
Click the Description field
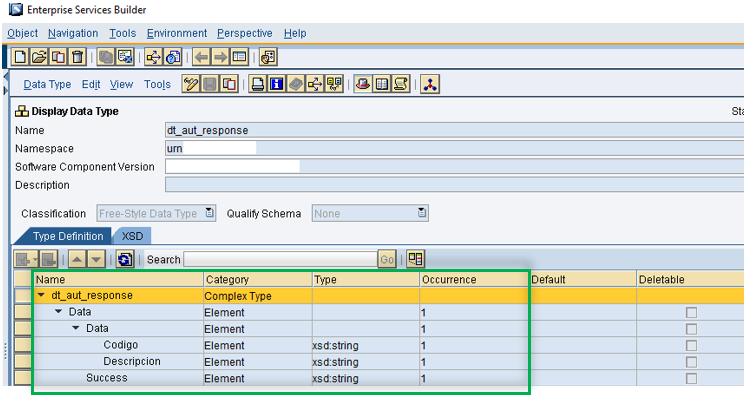coord(455,185)
